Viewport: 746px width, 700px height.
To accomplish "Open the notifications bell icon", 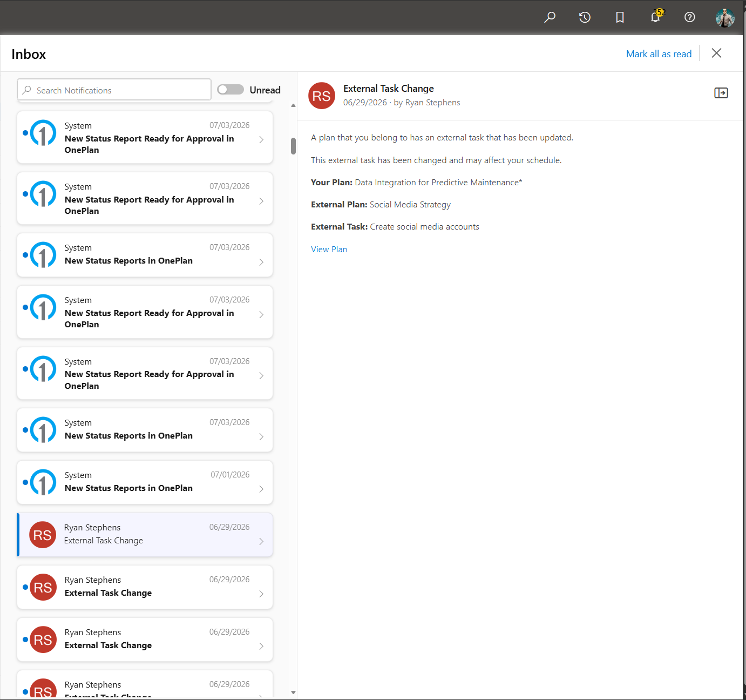I will coord(655,17).
